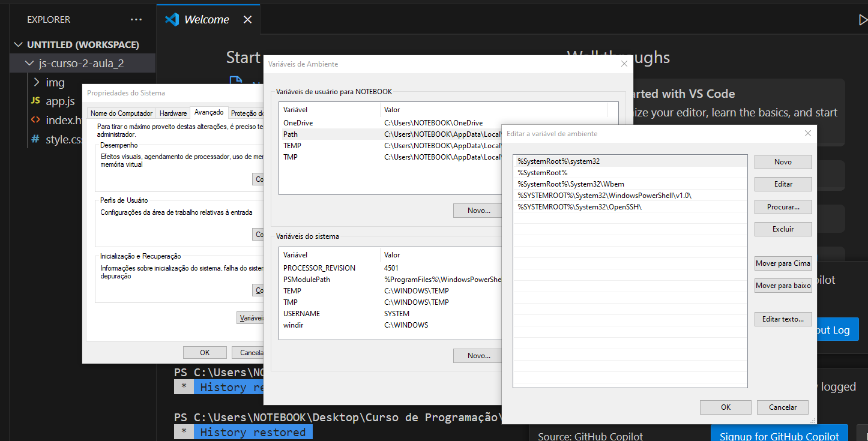Image resolution: width=868 pixels, height=441 pixels.
Task: Click Cancelar in edit variable dialog
Action: pos(783,407)
